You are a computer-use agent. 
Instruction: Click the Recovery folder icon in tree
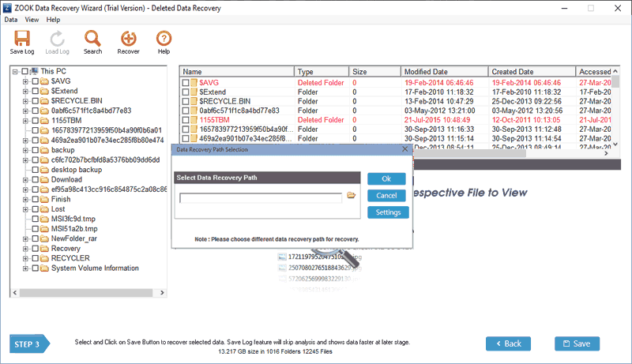44,249
